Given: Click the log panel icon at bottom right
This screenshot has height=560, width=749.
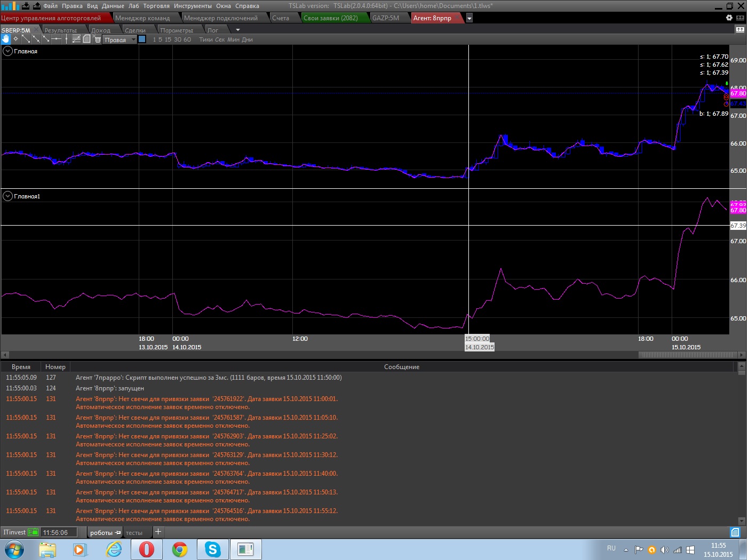Looking at the screenshot, I should pos(735,532).
